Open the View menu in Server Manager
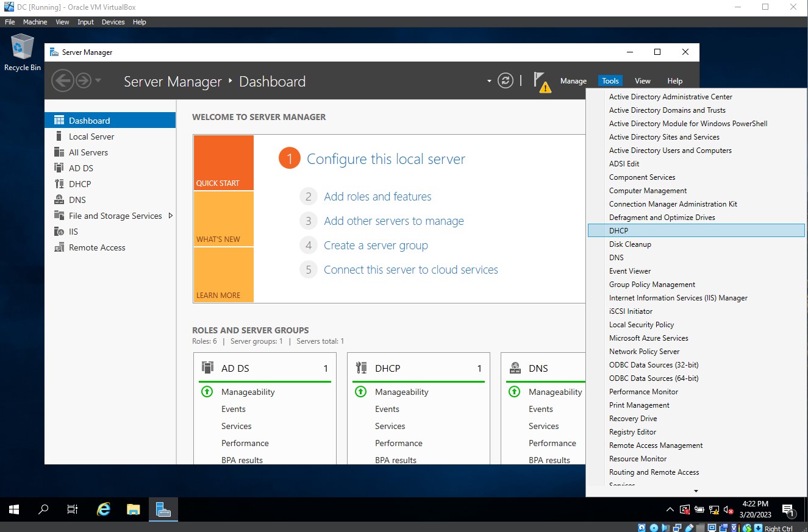The height and width of the screenshot is (532, 808). (643, 81)
